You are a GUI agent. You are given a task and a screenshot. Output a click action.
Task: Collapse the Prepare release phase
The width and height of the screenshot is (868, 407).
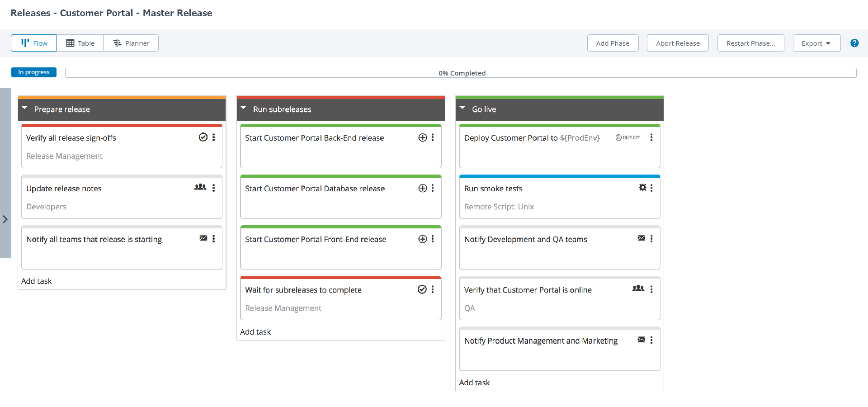tap(24, 109)
